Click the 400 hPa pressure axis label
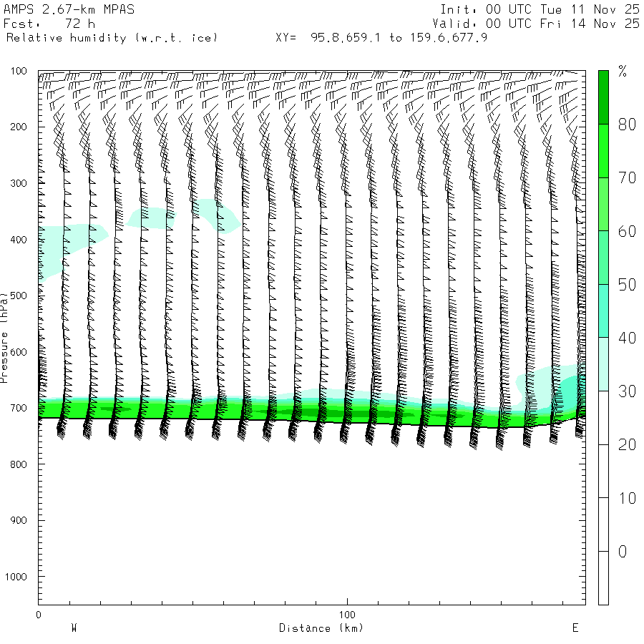The width and height of the screenshot is (644, 644). (x=19, y=240)
